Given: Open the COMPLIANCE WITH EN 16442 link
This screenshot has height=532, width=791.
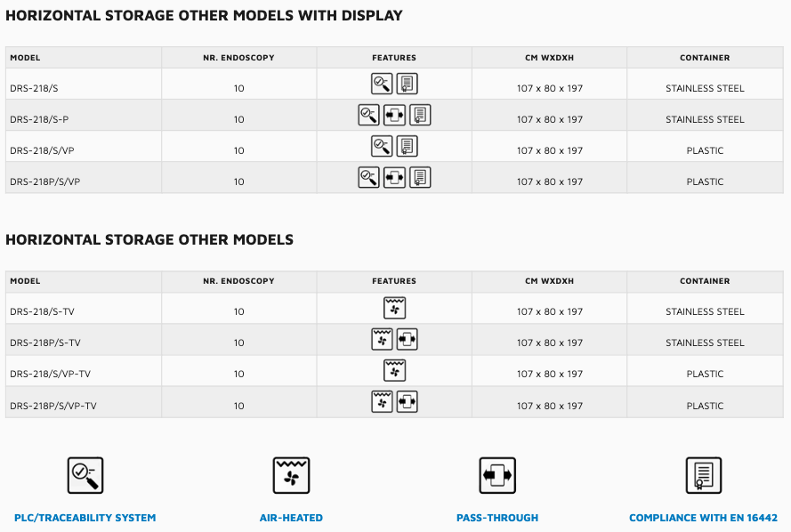Looking at the screenshot, I should [x=704, y=518].
